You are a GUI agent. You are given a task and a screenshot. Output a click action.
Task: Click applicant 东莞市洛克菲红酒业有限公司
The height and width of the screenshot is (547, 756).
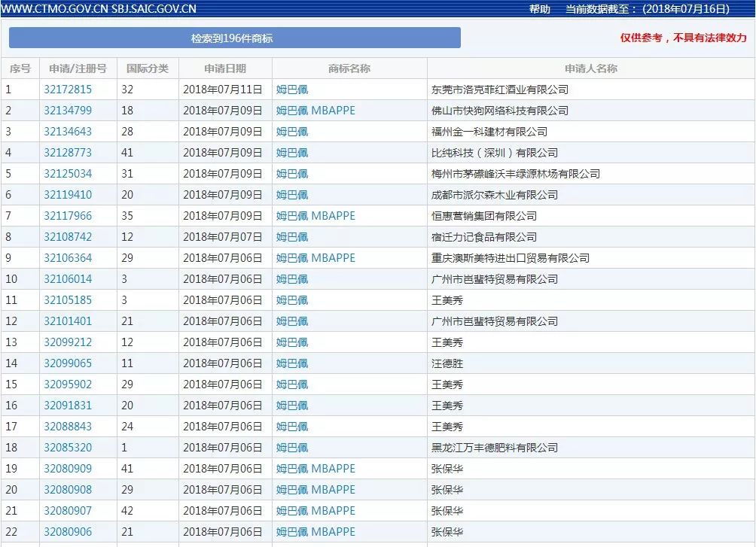pos(499,90)
